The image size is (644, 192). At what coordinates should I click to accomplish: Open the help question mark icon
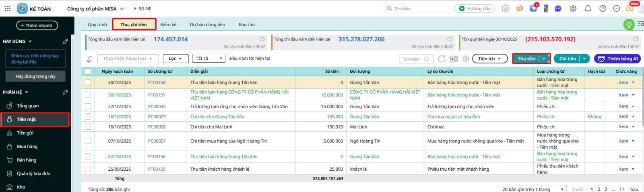(603, 8)
